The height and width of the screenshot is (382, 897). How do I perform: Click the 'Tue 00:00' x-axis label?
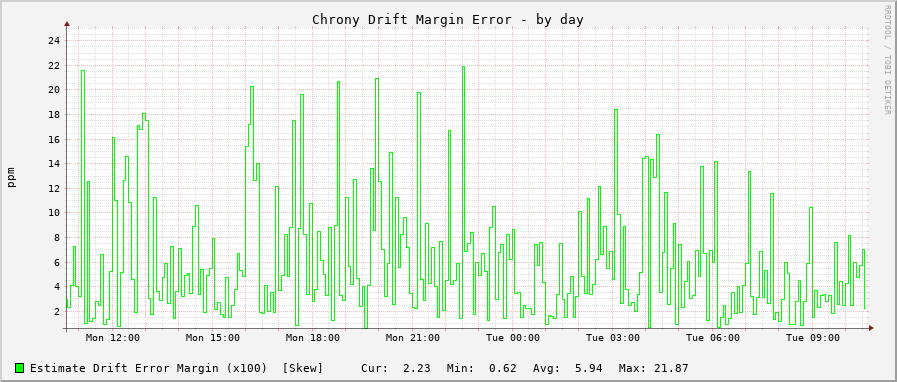[x=513, y=338]
